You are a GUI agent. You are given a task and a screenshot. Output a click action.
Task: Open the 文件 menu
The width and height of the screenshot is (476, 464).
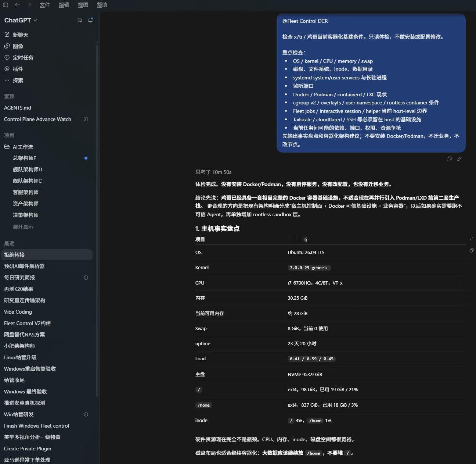tap(45, 5)
